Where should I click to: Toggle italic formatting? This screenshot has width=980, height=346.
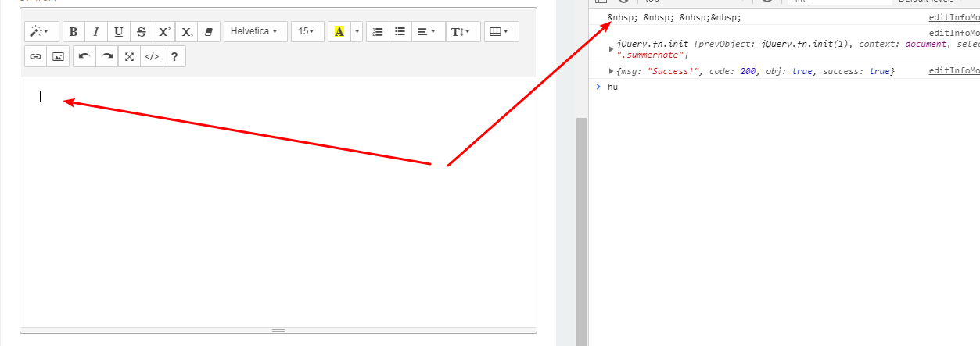[x=96, y=31]
